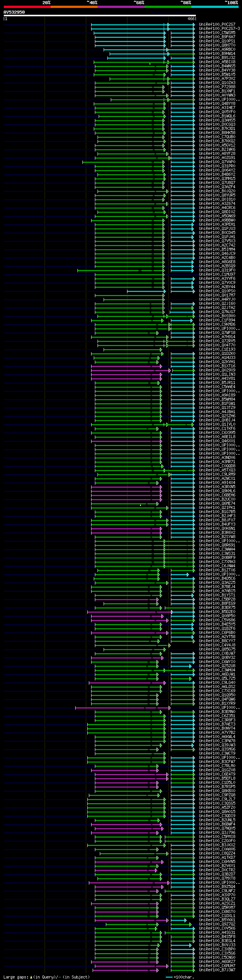Viewport: 242px width, 980px height.
Task: Select the UniRef100_C6HVN5 label
Action: coord(217,862)
